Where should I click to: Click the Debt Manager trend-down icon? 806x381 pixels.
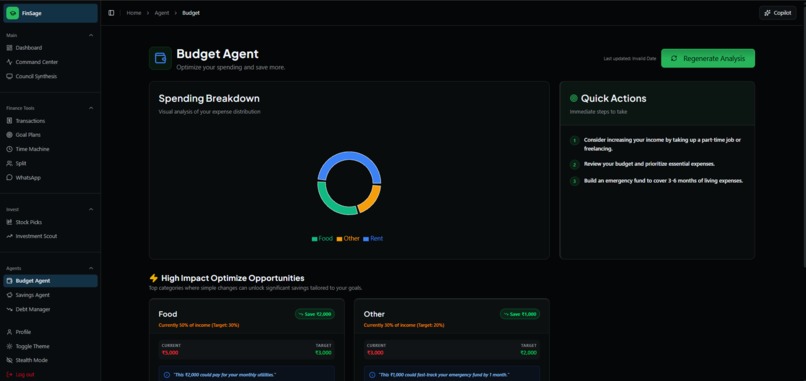pos(9,310)
